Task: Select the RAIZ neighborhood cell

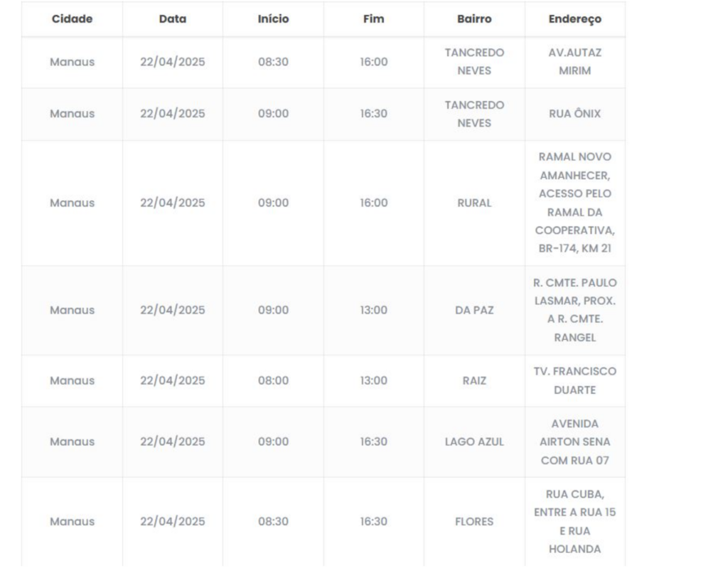Action: (474, 380)
